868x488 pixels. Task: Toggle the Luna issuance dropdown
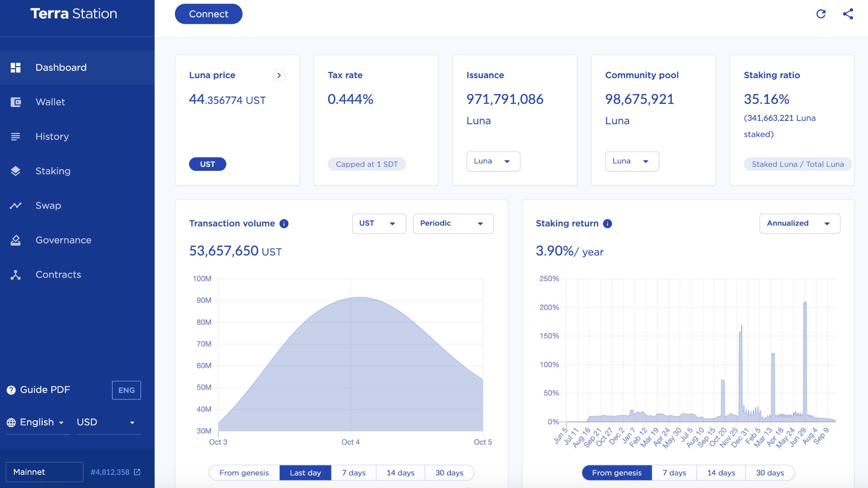point(493,160)
